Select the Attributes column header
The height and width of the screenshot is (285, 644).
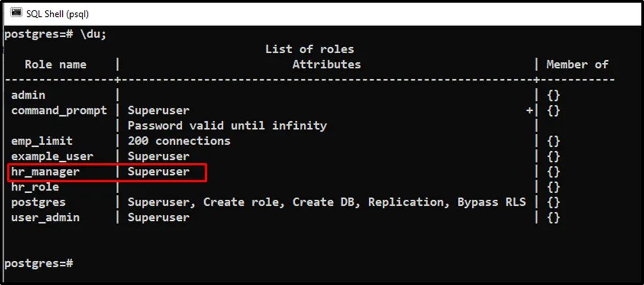point(326,64)
